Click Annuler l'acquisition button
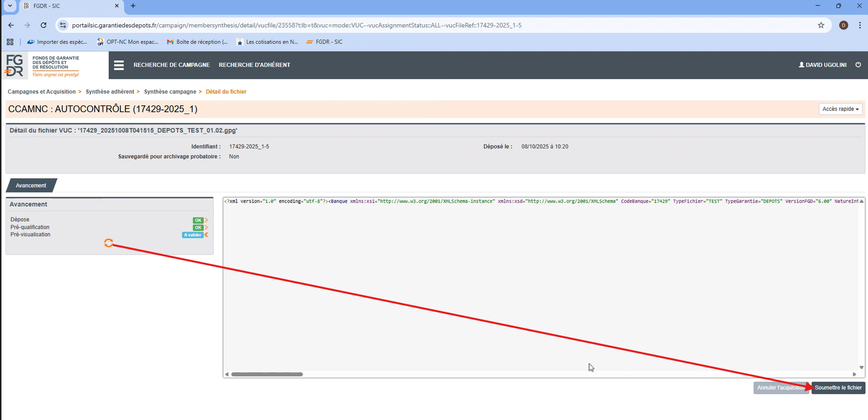This screenshot has height=420, width=868. click(x=780, y=388)
